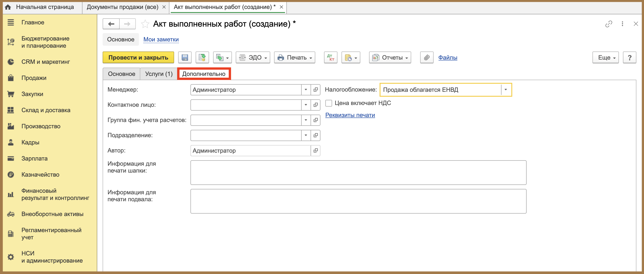Select the Основное navigation item above toolbar
644x274 pixels.
(121, 39)
